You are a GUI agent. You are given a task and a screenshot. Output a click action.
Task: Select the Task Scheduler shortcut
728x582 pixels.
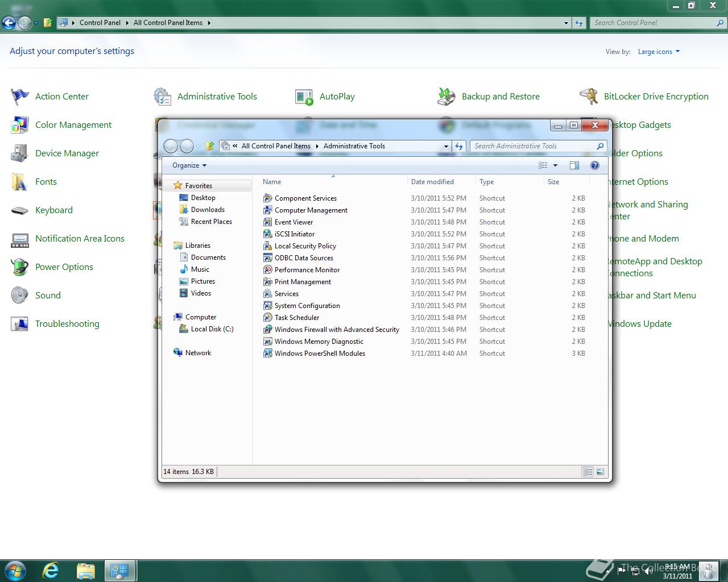[296, 318]
